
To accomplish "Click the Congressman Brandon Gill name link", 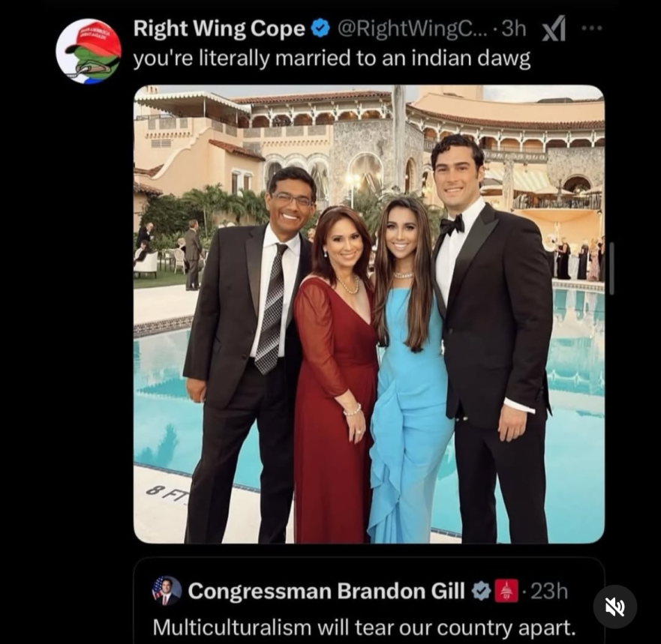I will [x=326, y=591].
